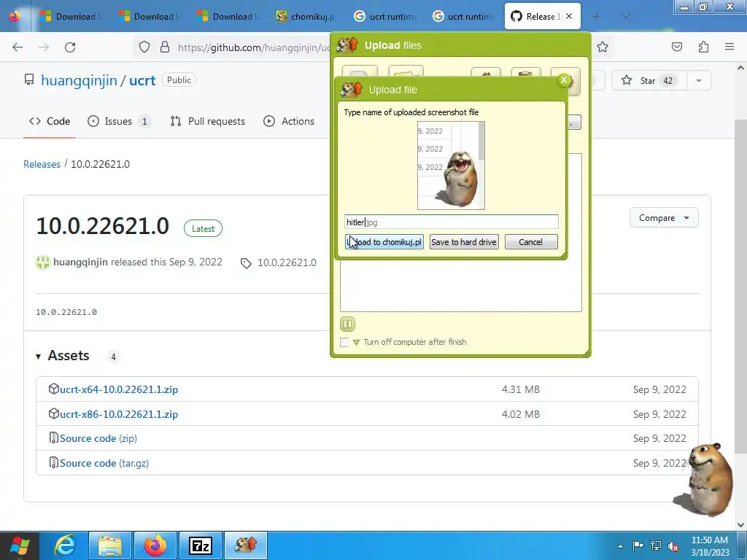Open the ucrt repository link

(x=142, y=80)
